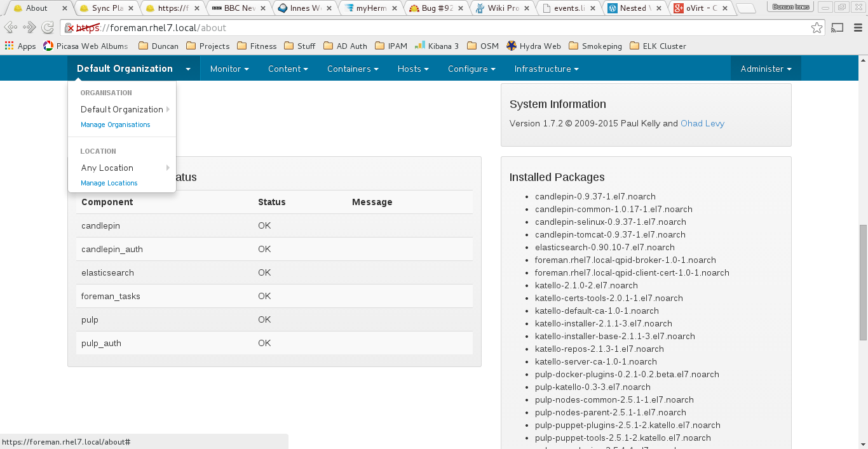Screen dimensions: 868x449
Task: Click the System Information heading
Action: click(558, 104)
